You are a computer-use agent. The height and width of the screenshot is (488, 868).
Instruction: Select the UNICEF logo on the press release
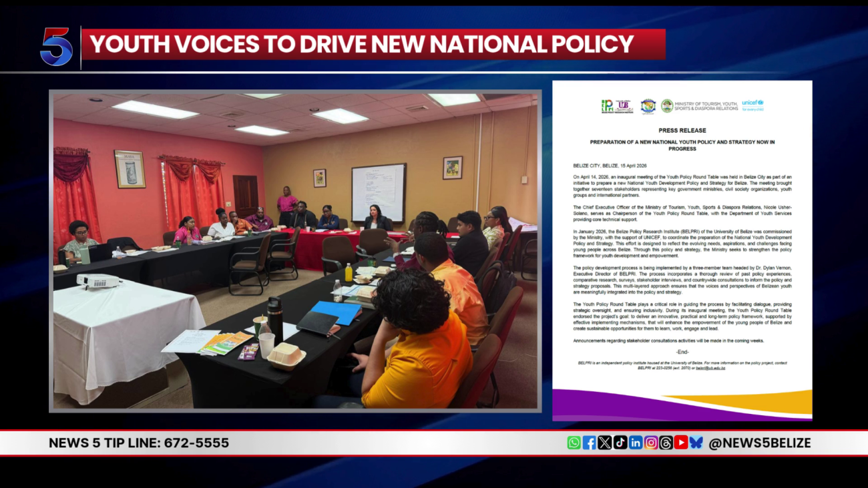pyautogui.click(x=752, y=105)
